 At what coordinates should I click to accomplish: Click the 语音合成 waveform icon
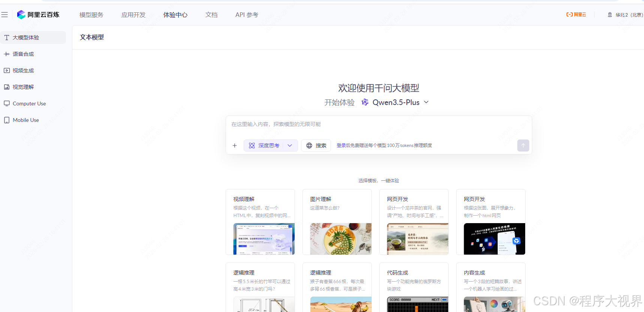tap(7, 54)
